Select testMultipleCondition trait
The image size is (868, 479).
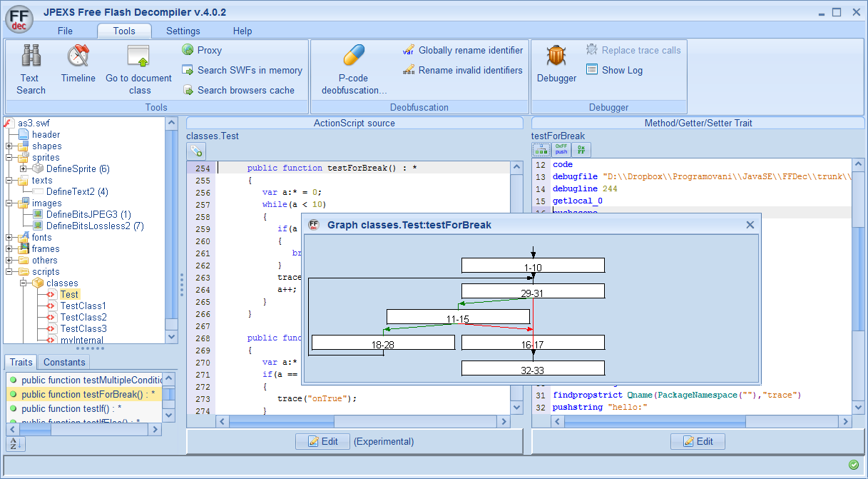click(84, 380)
